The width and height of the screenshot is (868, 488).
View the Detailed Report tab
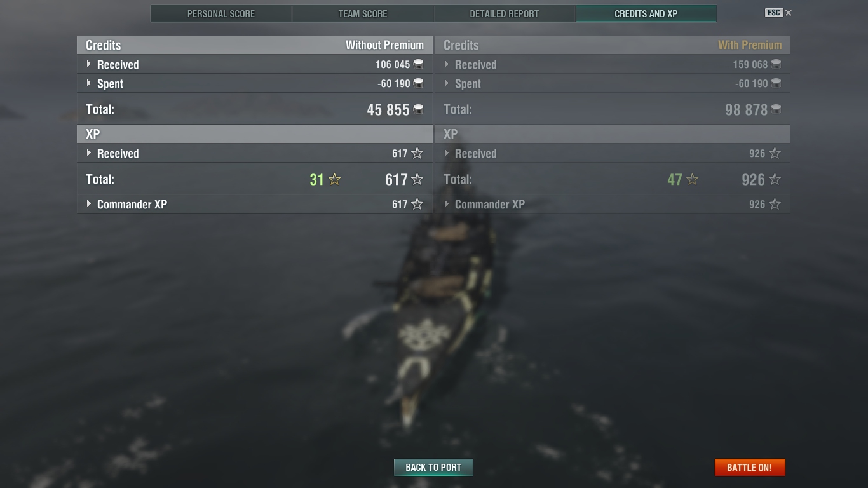(505, 13)
